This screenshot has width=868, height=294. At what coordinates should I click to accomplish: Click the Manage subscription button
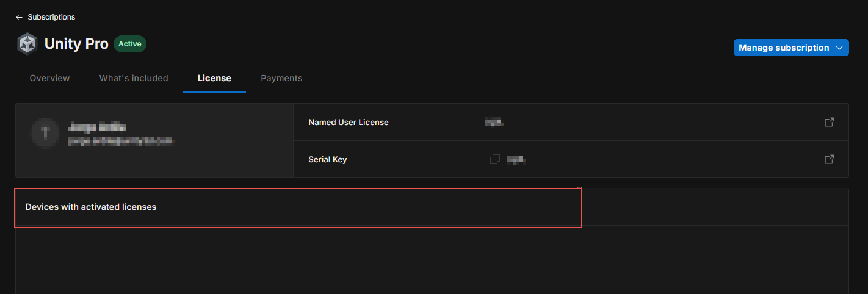point(784,48)
